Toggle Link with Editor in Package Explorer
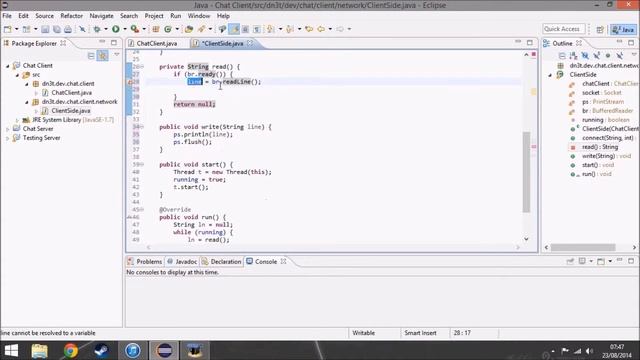640x360 pixels. tap(102, 55)
